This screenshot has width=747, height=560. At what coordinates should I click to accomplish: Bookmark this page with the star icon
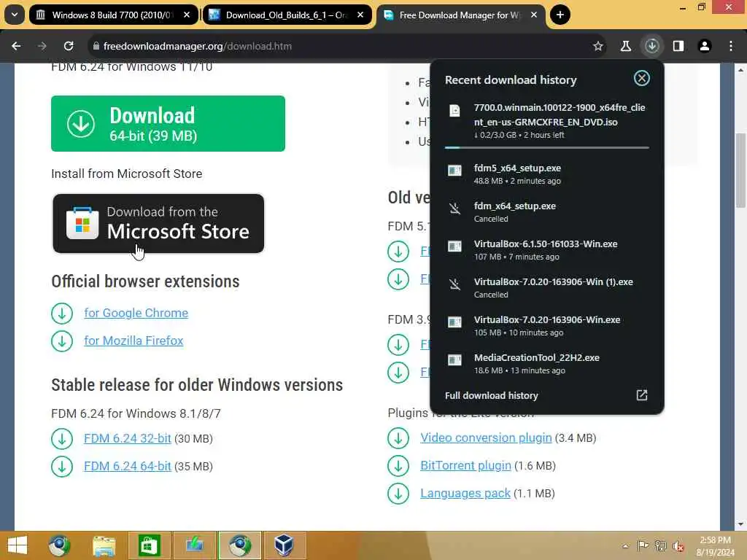(x=598, y=46)
